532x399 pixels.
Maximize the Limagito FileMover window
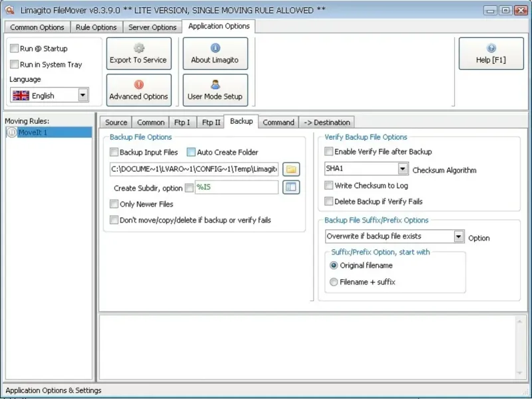[505, 10]
